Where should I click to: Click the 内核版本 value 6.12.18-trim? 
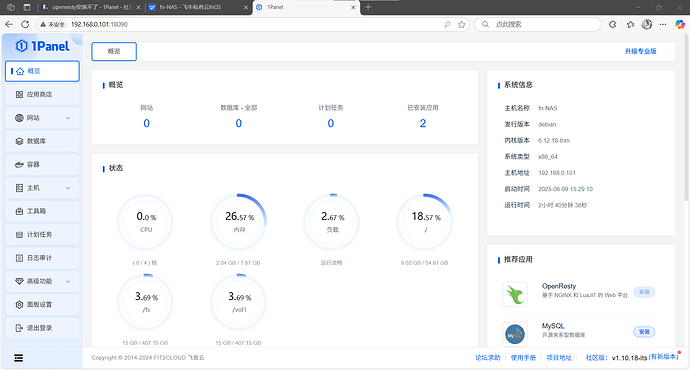coord(554,141)
